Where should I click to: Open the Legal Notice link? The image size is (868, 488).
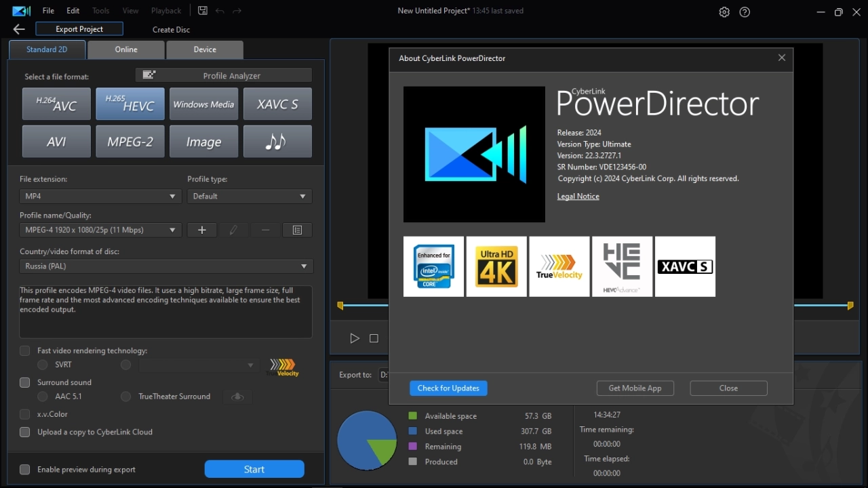pos(578,196)
